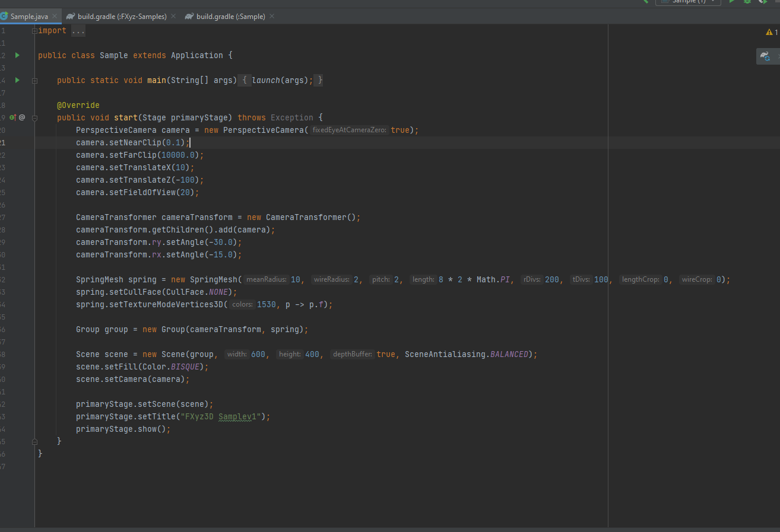Click the warning triangle inspection indicator
This screenshot has height=532, width=780.
(769, 32)
